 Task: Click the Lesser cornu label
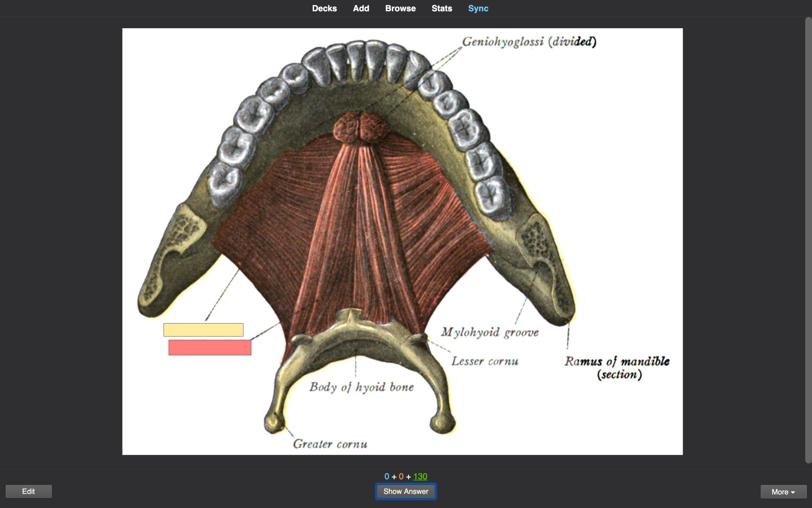pos(485,361)
